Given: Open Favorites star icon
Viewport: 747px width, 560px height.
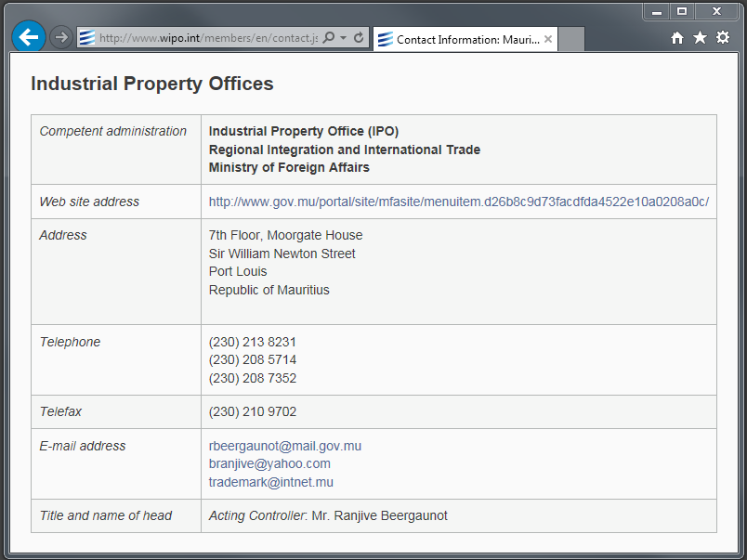Looking at the screenshot, I should pos(700,37).
